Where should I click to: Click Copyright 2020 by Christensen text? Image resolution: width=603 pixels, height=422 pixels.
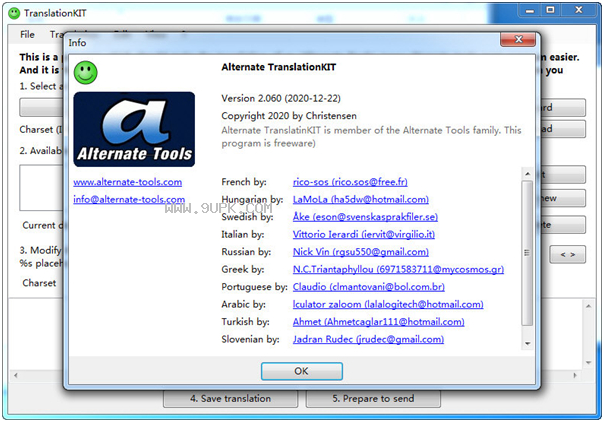[289, 116]
